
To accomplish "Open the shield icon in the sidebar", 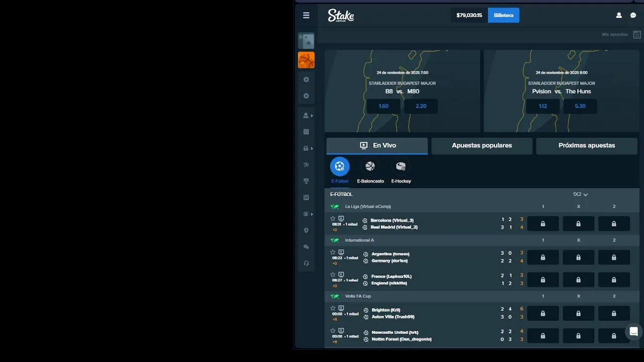I will point(306,231).
